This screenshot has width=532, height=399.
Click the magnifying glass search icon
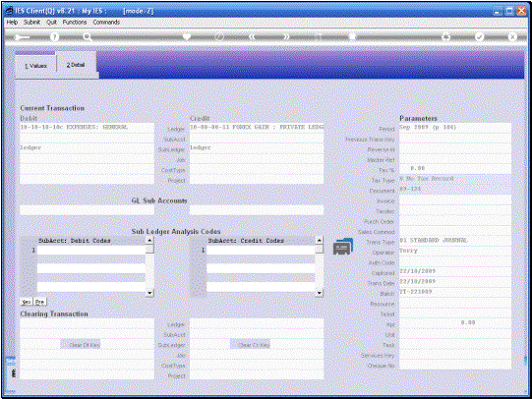click(x=88, y=37)
